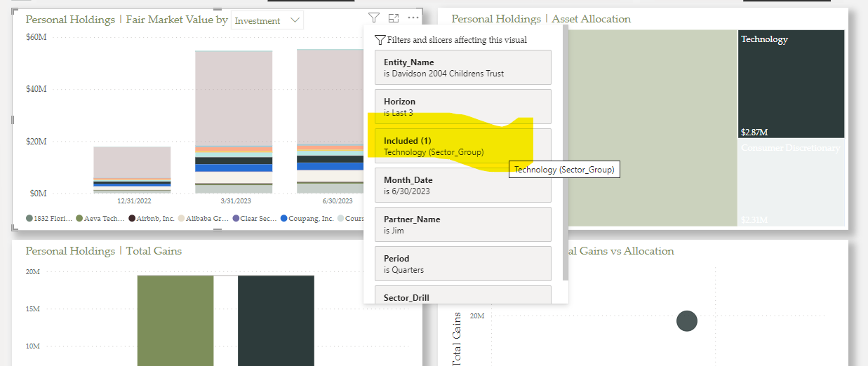Screen dimensions: 868x366
Task: Select the Entity_Name filter card
Action: (x=463, y=67)
